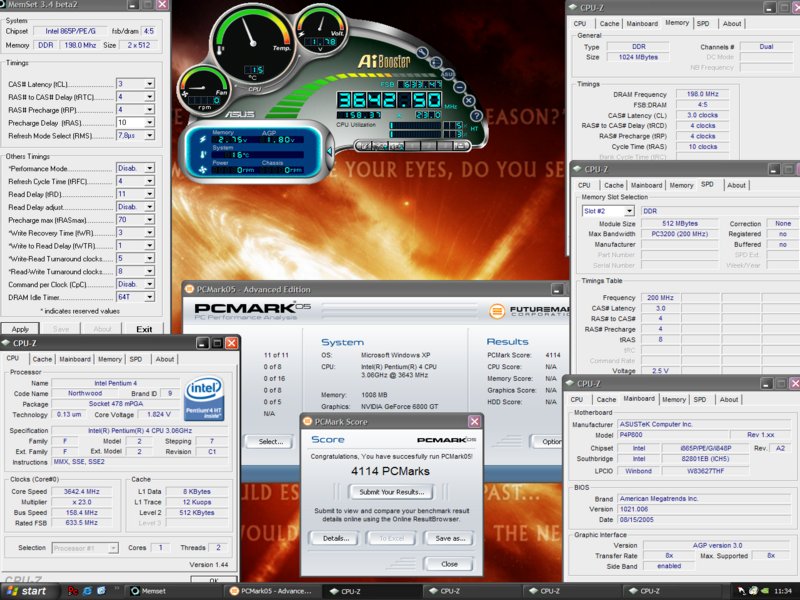Click the AiBooster Fan rpm gauge
Image resolution: width=800 pixels, height=600 pixels.
[204, 89]
